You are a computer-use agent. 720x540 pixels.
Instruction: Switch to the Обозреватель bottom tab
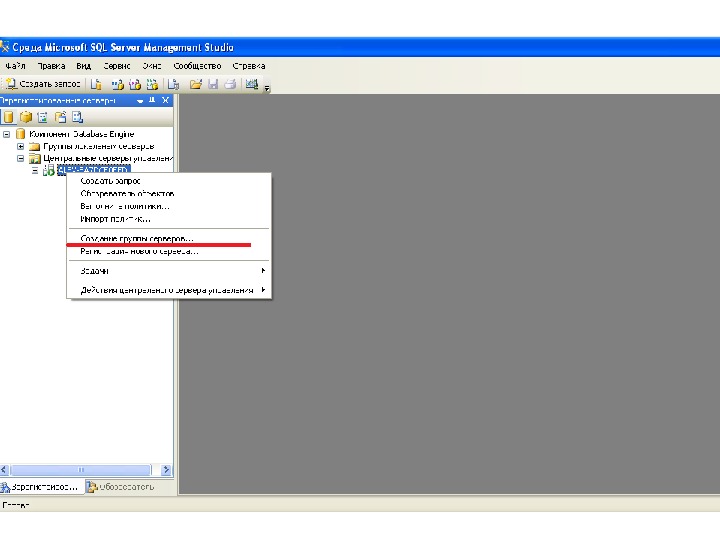coord(121,487)
